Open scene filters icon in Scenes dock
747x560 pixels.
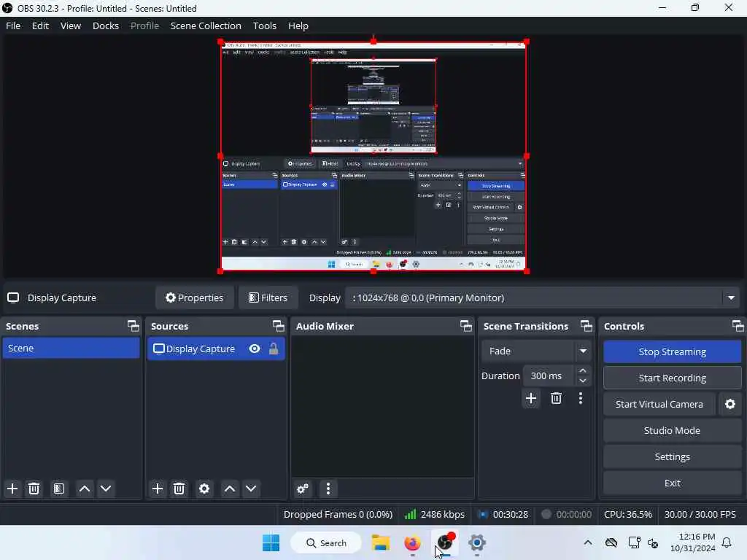click(x=59, y=489)
